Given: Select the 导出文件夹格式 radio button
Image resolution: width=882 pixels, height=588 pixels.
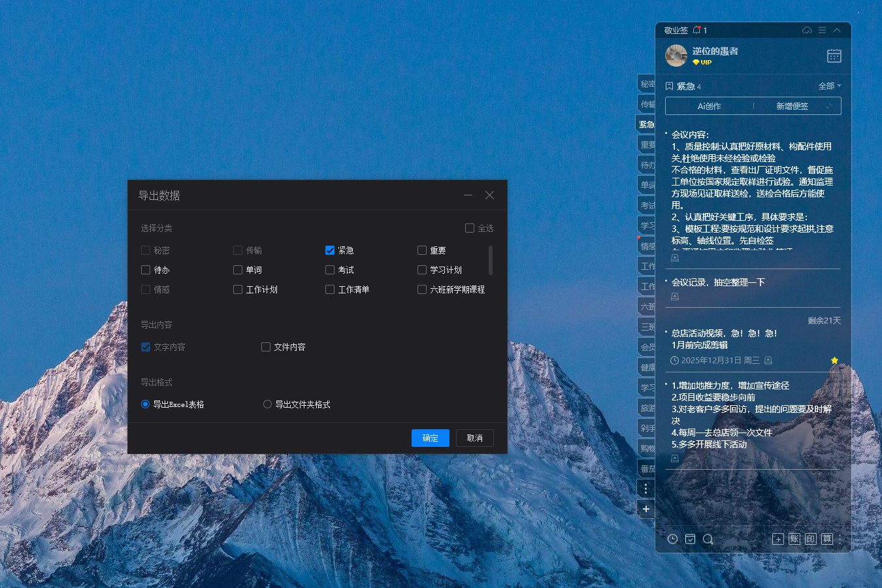Looking at the screenshot, I should click(267, 404).
